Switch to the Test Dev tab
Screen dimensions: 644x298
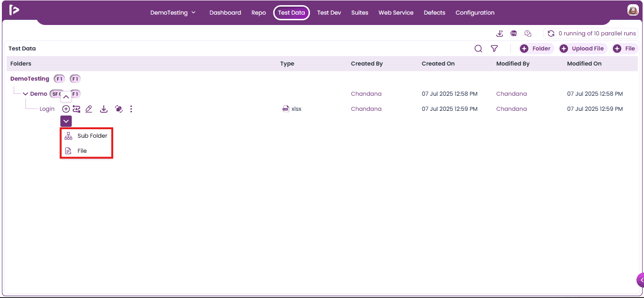click(329, 13)
